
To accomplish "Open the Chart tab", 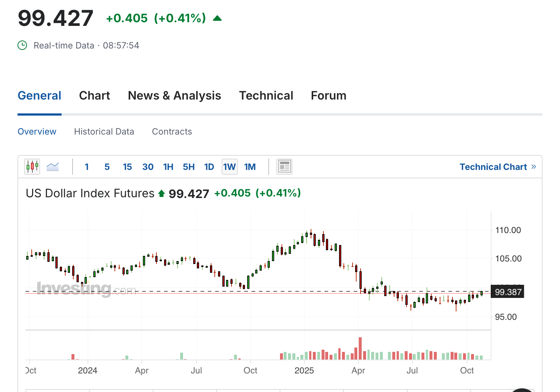I will [x=94, y=96].
